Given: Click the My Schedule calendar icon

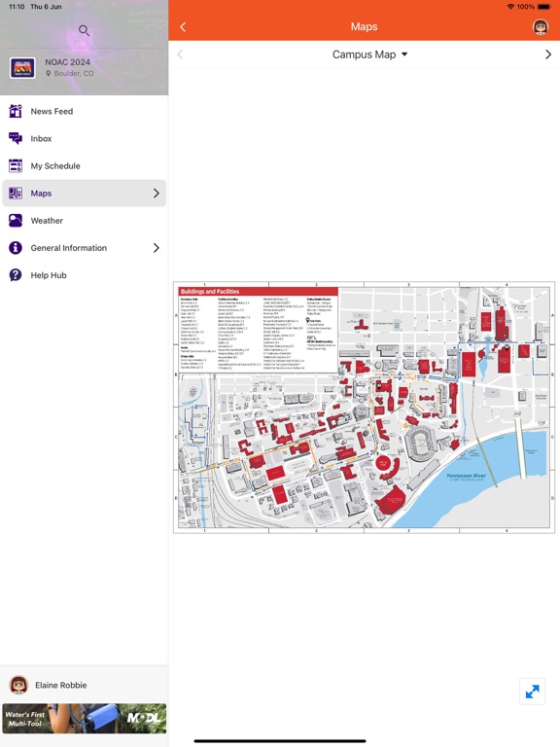Looking at the screenshot, I should pyautogui.click(x=16, y=165).
